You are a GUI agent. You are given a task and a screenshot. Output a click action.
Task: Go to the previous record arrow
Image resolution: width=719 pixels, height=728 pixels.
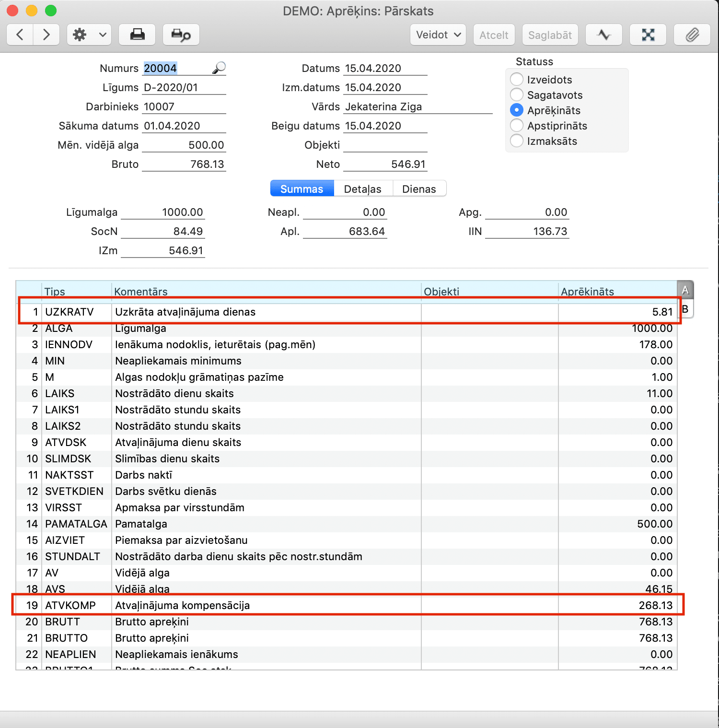(x=20, y=35)
